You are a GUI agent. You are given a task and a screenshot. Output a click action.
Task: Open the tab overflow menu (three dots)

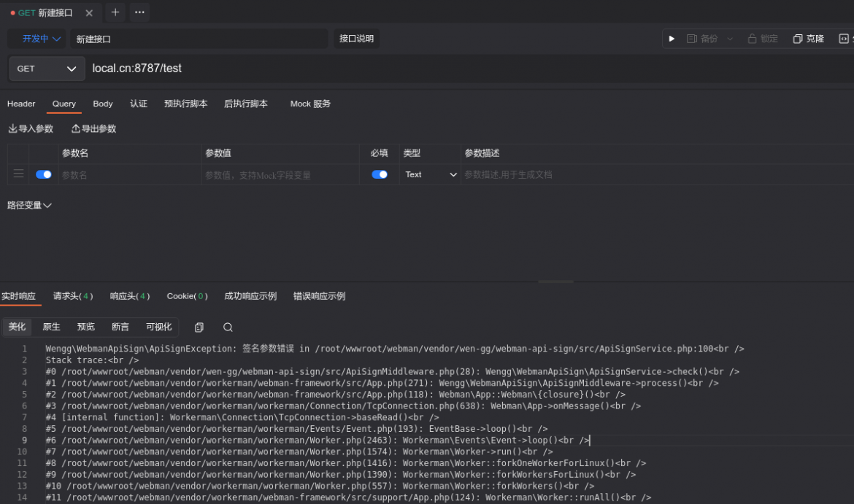(x=139, y=12)
